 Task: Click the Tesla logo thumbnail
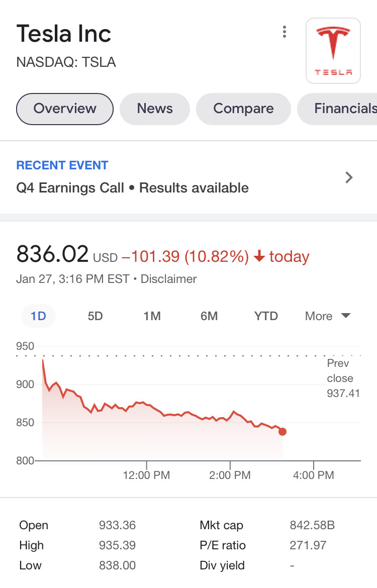(x=333, y=50)
